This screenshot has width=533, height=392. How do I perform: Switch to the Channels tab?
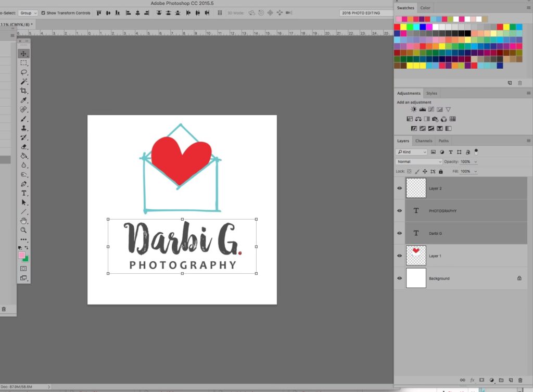click(424, 141)
